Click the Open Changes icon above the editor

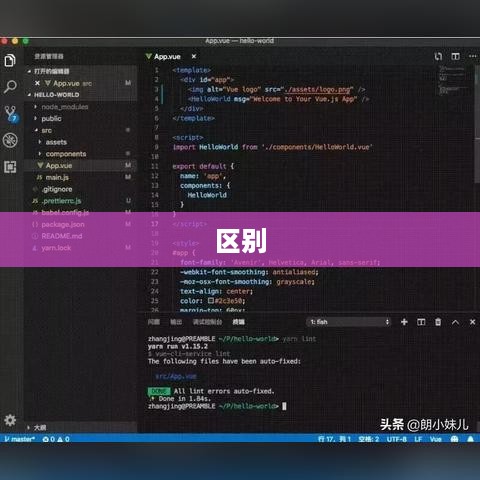pyautogui.click(x=438, y=57)
